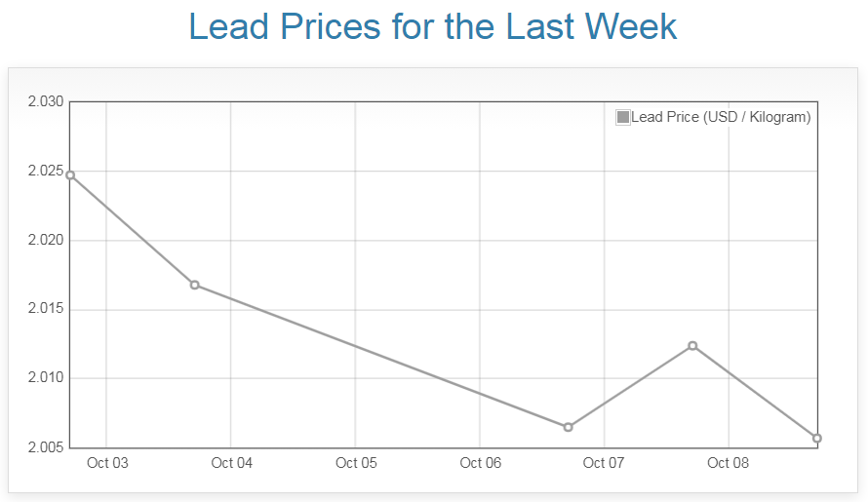Screen dimensions: 868x502
Task: Click the 2.025 y-axis label
Action: coord(45,172)
